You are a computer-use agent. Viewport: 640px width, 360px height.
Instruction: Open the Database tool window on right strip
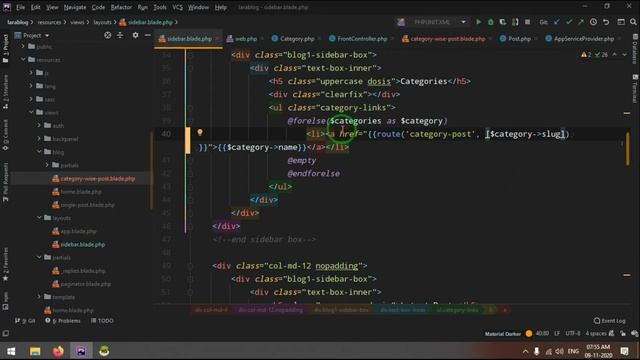[x=635, y=49]
